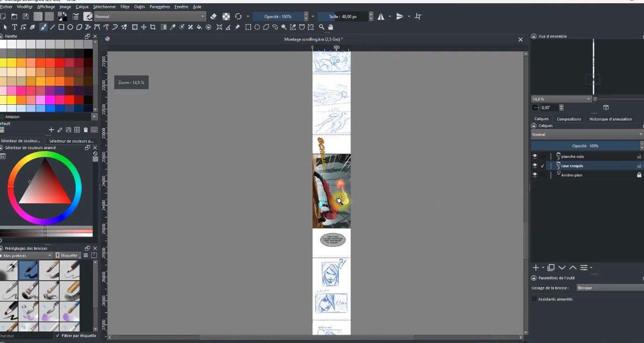Hide the Arrière-plan layer
This screenshot has width=644, height=343.
[x=535, y=175]
